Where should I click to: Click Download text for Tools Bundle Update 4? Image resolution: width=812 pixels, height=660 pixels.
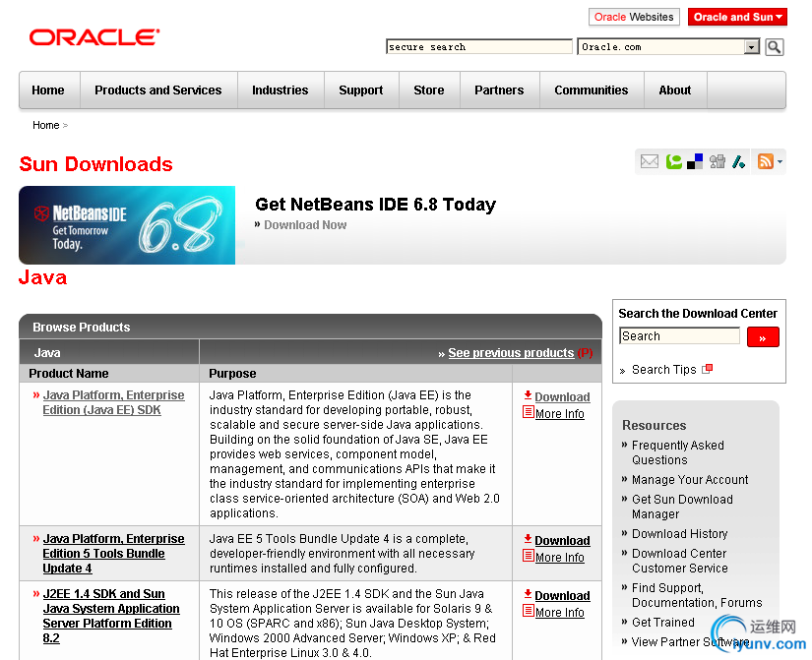tap(562, 540)
